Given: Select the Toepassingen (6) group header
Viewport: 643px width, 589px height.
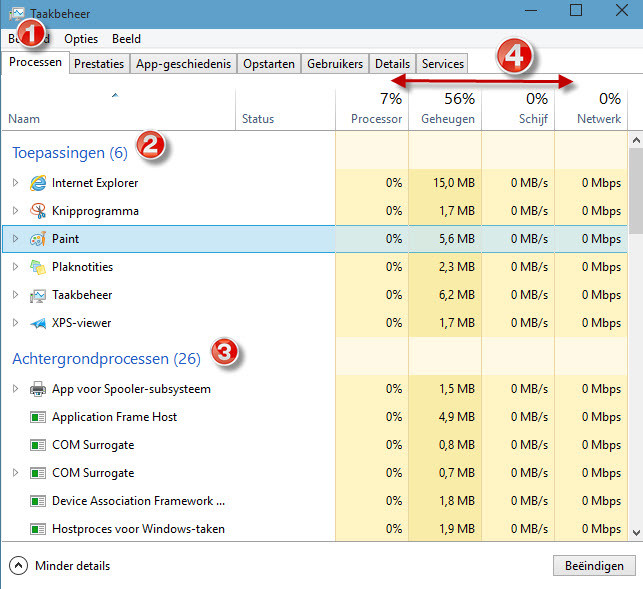Looking at the screenshot, I should pyautogui.click(x=70, y=153).
